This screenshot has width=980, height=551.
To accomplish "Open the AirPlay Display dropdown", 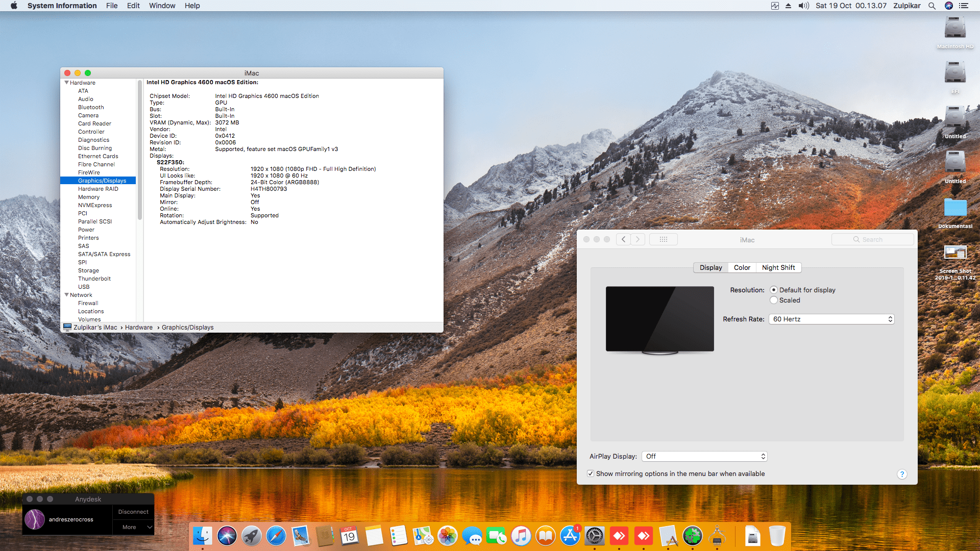I will 704,456.
